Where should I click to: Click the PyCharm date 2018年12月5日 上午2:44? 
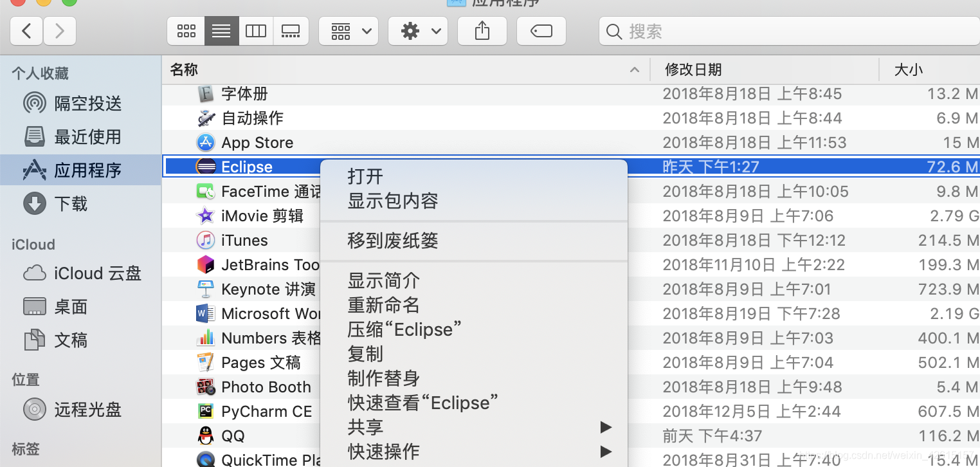(752, 411)
